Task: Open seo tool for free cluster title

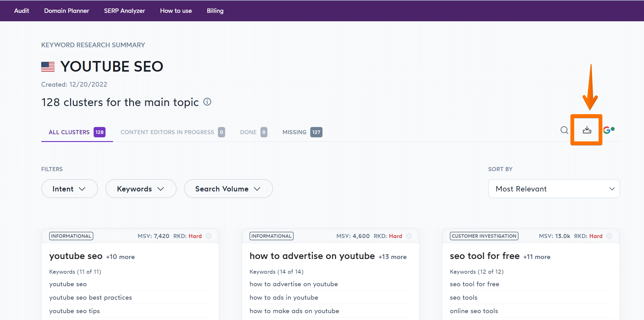Action: [485, 256]
